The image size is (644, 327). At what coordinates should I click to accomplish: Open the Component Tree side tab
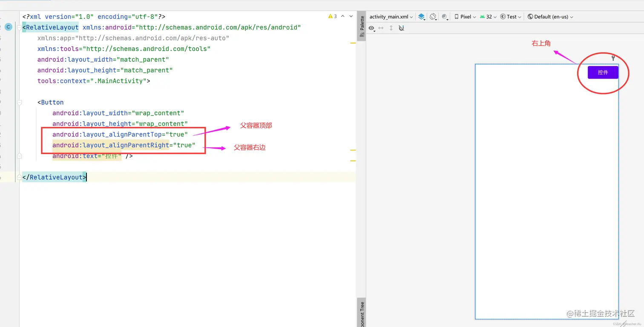coord(362,313)
